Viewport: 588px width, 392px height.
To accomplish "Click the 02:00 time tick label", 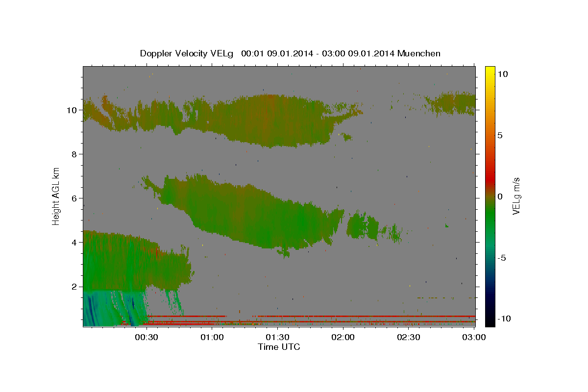I will [343, 337].
